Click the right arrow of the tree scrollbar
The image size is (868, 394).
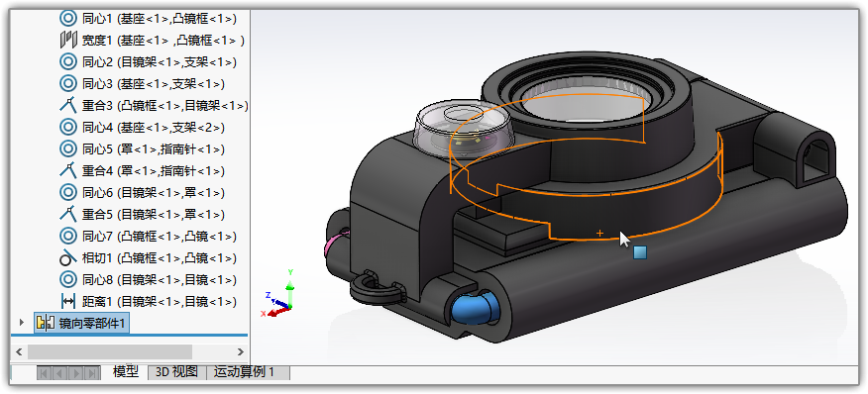point(240,352)
